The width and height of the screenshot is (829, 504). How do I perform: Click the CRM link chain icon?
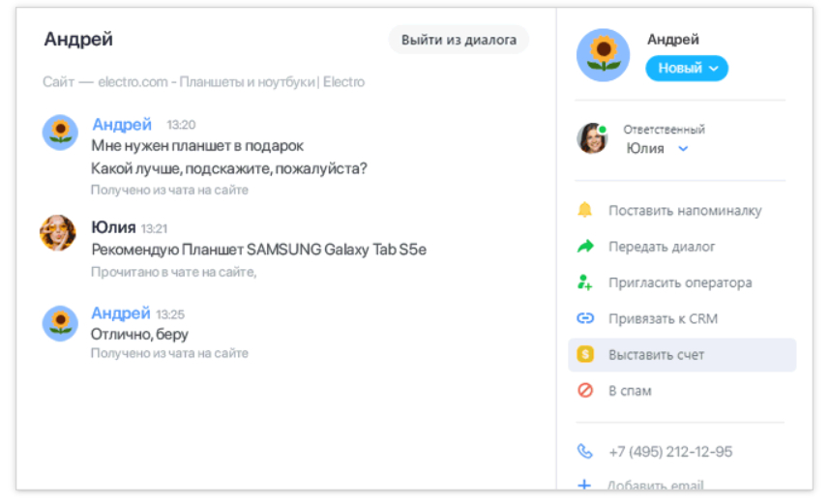[584, 318]
